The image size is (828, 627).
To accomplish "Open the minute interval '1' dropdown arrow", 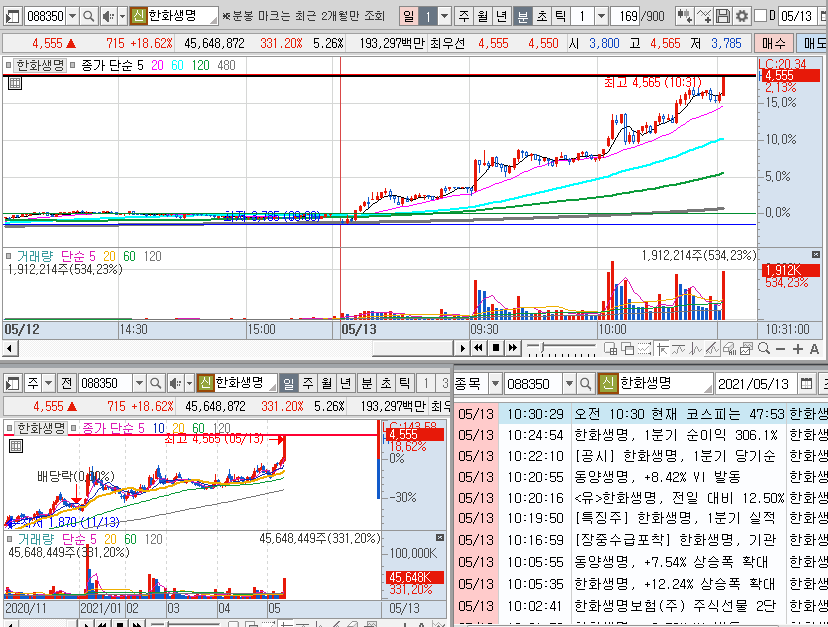I will click(601, 16).
